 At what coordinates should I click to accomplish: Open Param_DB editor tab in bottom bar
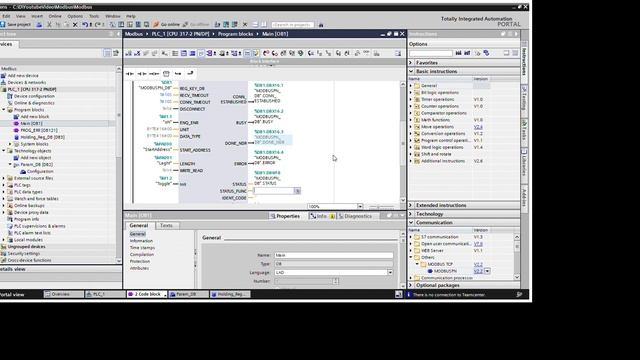tap(188, 294)
